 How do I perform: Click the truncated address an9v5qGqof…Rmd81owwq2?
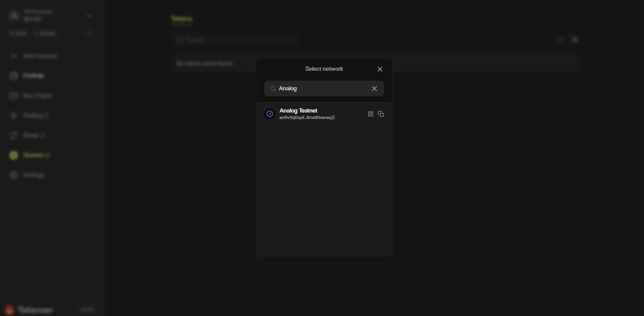307,118
